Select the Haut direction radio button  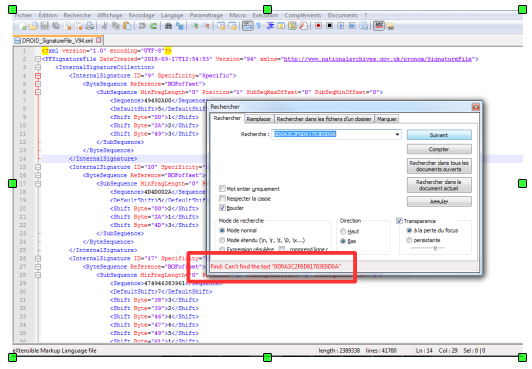click(x=343, y=231)
